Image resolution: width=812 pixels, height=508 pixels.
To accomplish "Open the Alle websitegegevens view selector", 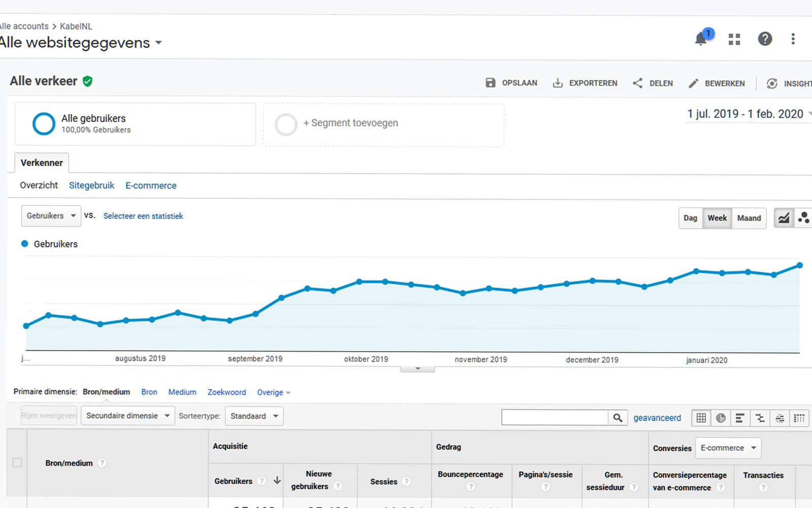I will click(x=81, y=43).
